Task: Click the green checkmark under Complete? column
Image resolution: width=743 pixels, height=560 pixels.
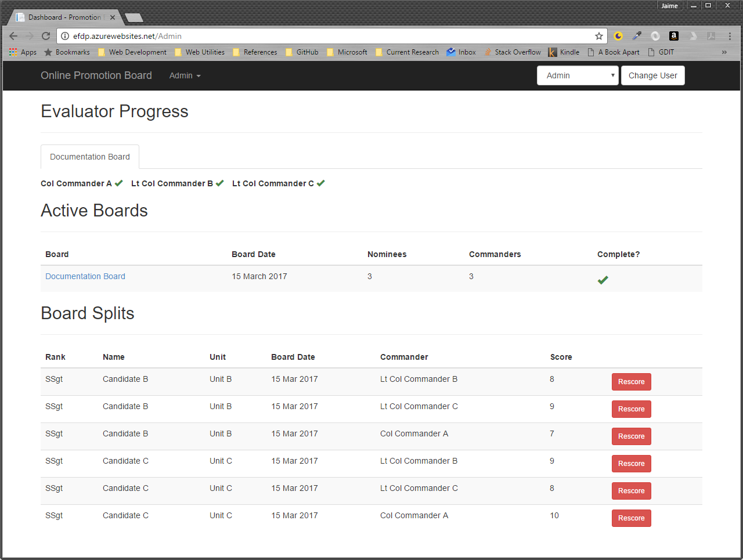Action: (x=603, y=280)
